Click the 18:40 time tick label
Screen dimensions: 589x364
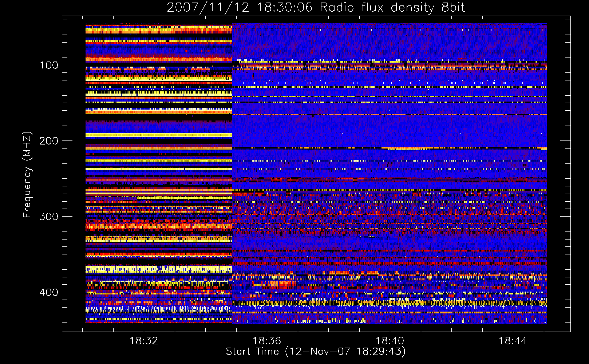point(390,341)
